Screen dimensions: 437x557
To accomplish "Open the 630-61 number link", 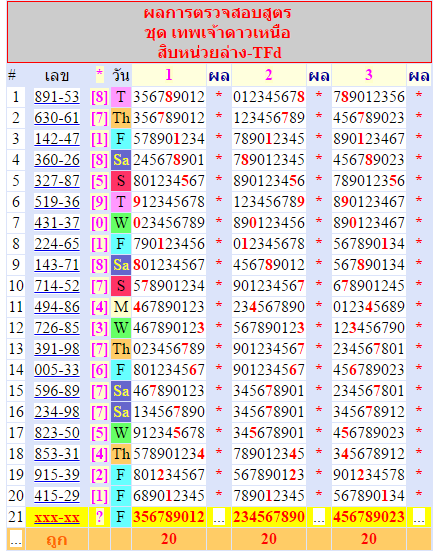I will click(x=57, y=118).
